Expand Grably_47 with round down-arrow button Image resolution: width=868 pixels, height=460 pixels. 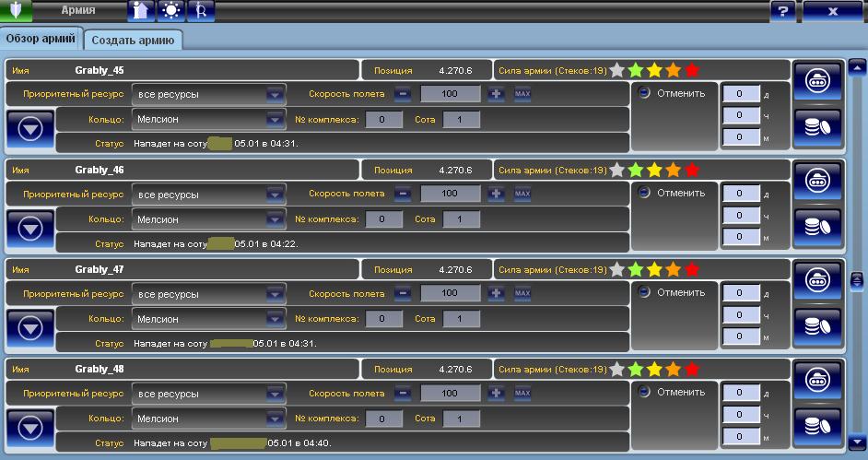(x=30, y=327)
